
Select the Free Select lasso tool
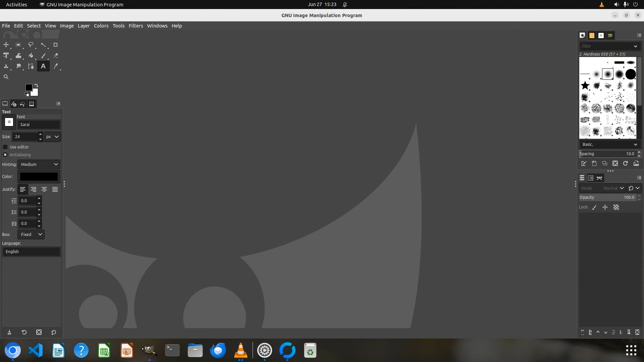[31, 45]
